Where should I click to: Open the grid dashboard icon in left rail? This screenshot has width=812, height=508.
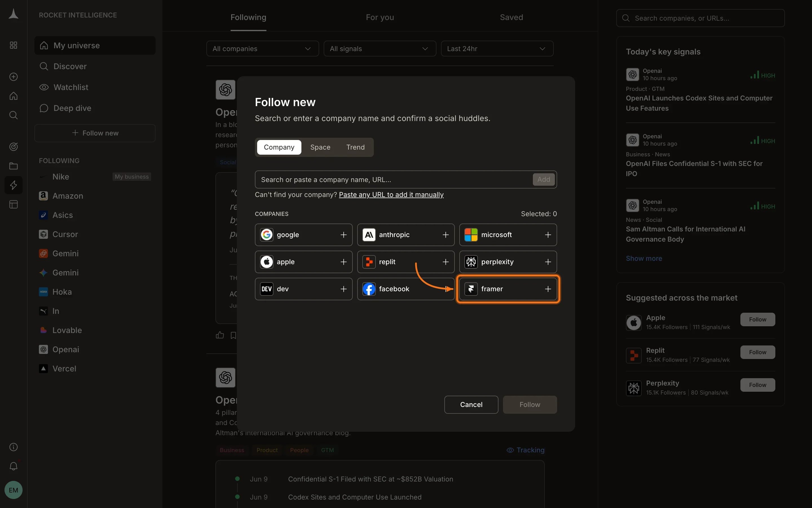pos(14,45)
